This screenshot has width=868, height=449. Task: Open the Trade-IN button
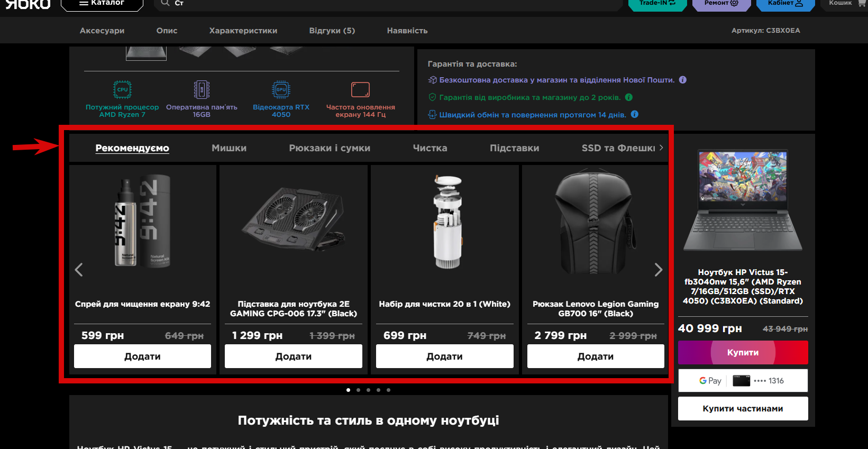657,4
